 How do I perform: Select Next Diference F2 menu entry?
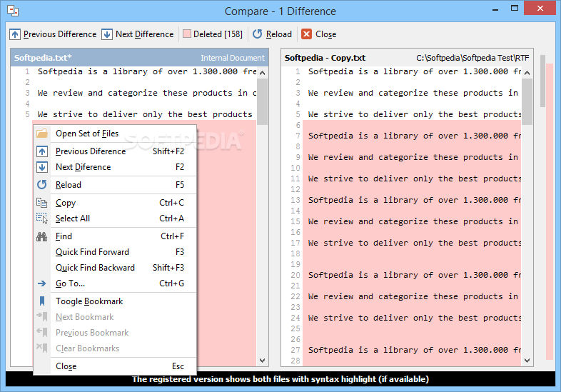(115, 167)
